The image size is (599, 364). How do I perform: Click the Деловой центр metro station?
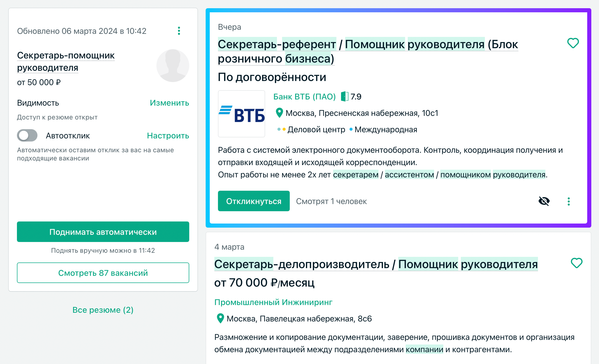[316, 129]
